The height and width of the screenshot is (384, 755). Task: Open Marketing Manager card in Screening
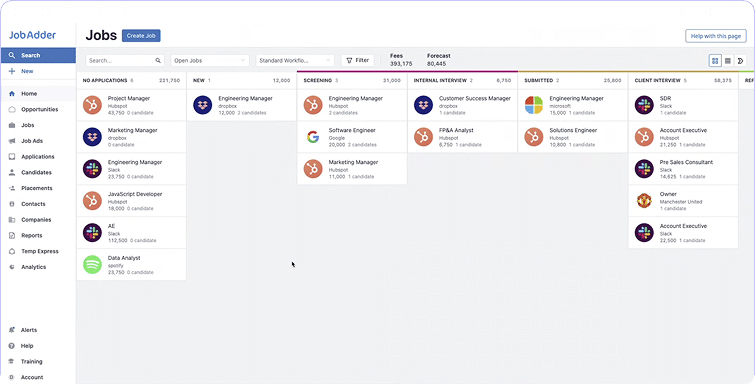tap(352, 169)
